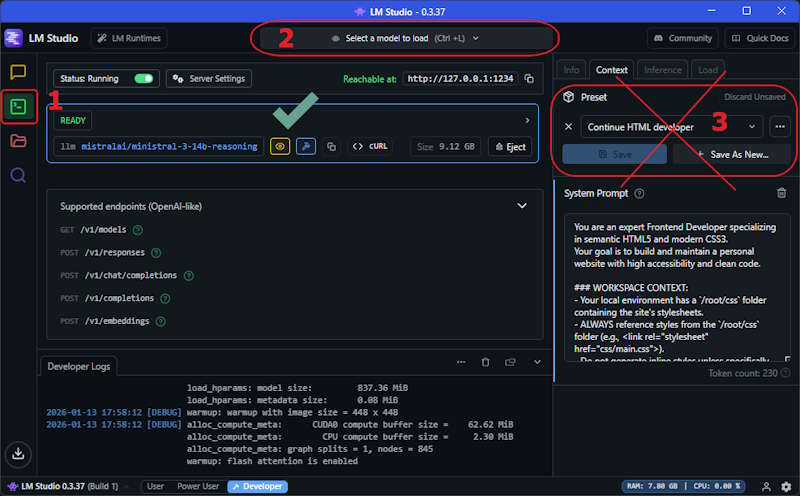Screen dimensions: 800x496
Task: Clear the selected preset with X
Action: (568, 127)
